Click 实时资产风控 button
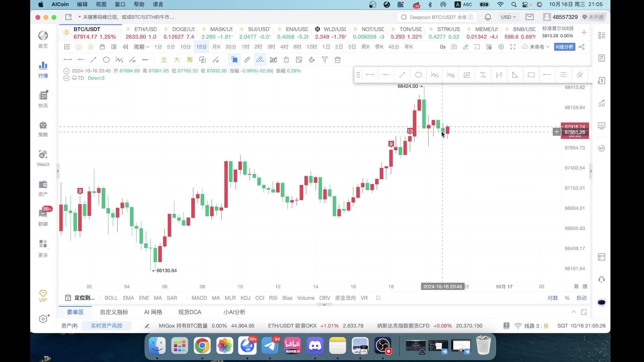This screenshot has width=644, height=362. [106, 326]
